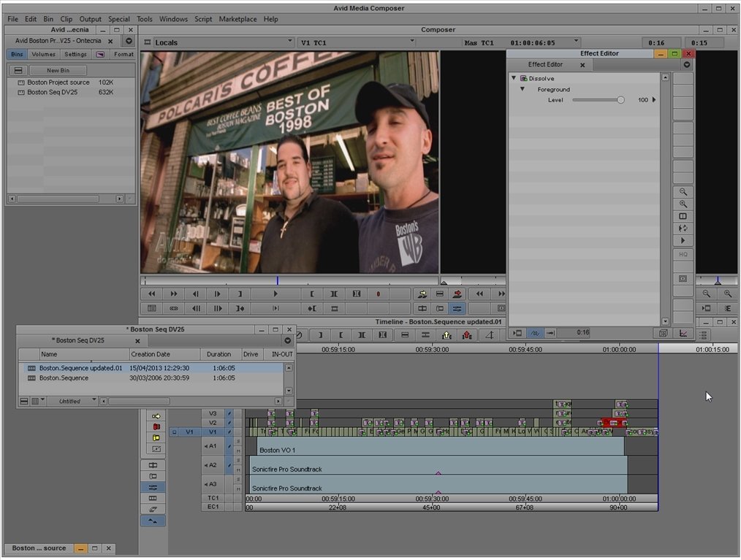The width and height of the screenshot is (741, 560).
Task: Open the Locals clip name dropdown
Action: (289, 42)
